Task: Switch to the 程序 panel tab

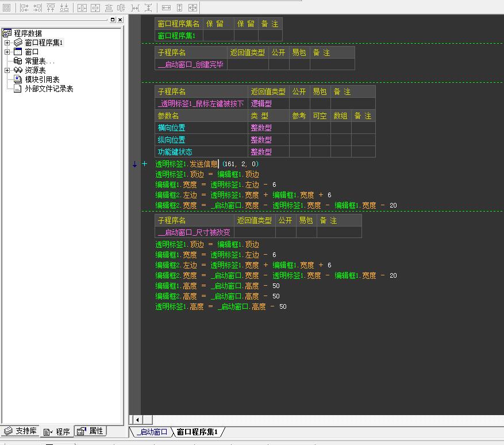Action: click(56, 432)
